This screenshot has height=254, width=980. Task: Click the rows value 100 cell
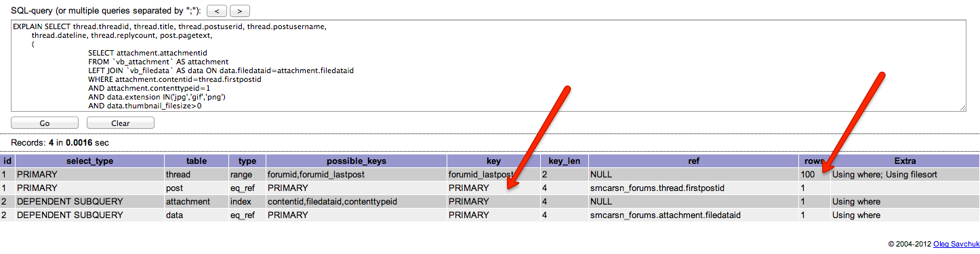814,174
